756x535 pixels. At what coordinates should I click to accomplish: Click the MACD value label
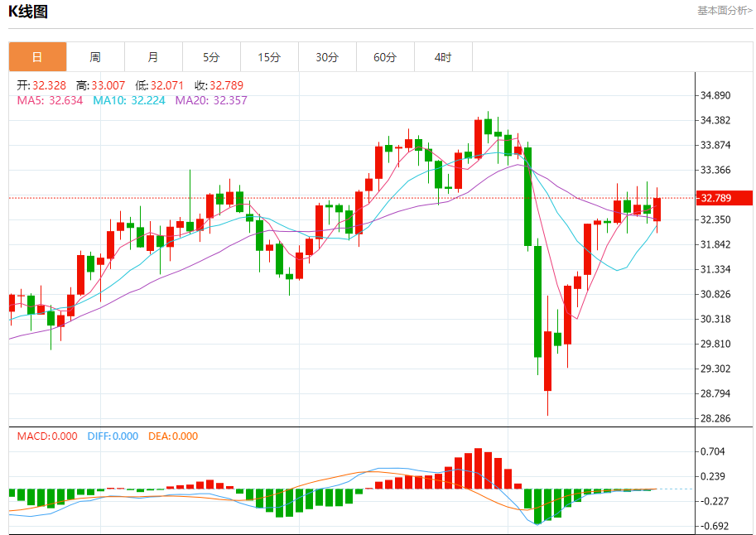[47, 436]
